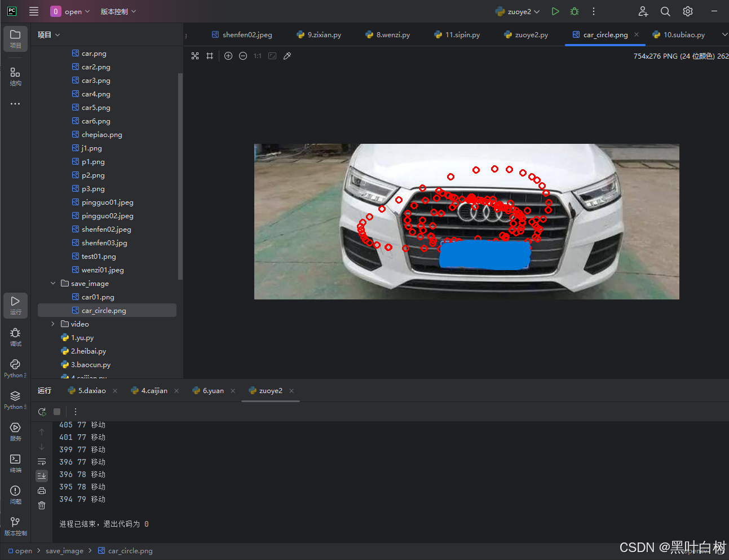
Task: Switch to 5.daxiao run tab
Action: (x=87, y=390)
